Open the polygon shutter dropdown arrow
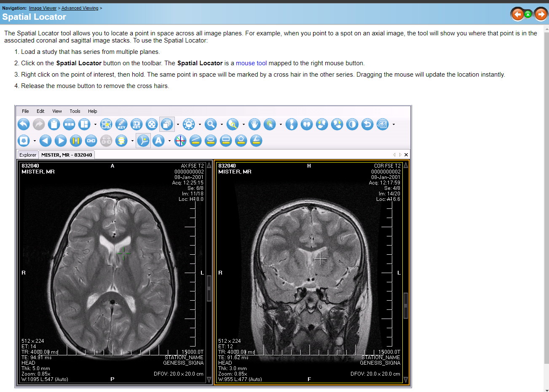The width and height of the screenshot is (549, 392). 35,140
